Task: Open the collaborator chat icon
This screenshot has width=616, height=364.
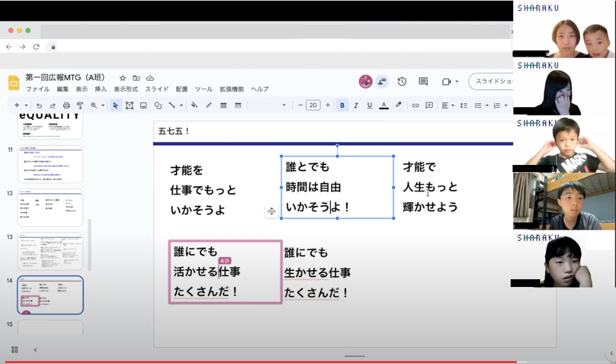Action: point(382,82)
